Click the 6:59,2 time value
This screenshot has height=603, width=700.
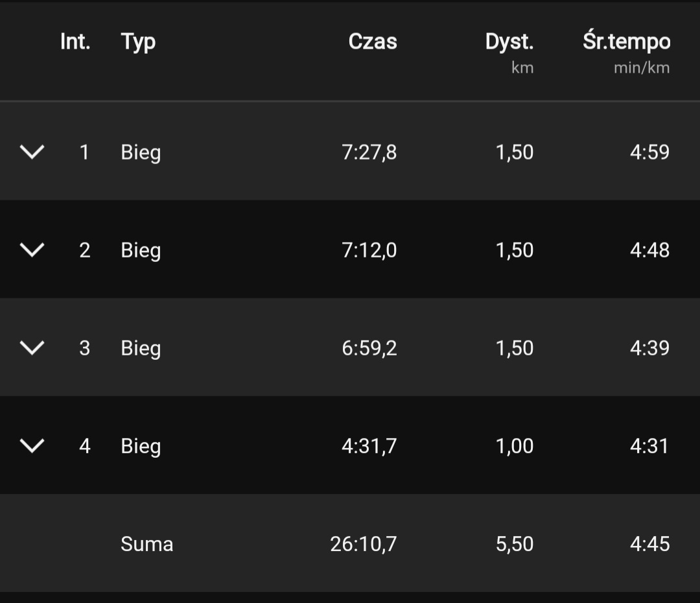tap(369, 348)
